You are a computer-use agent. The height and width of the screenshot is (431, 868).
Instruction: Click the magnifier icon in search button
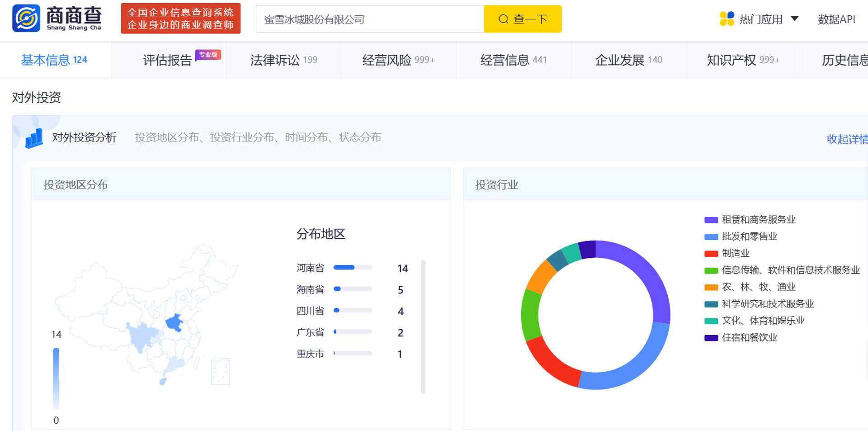point(503,19)
